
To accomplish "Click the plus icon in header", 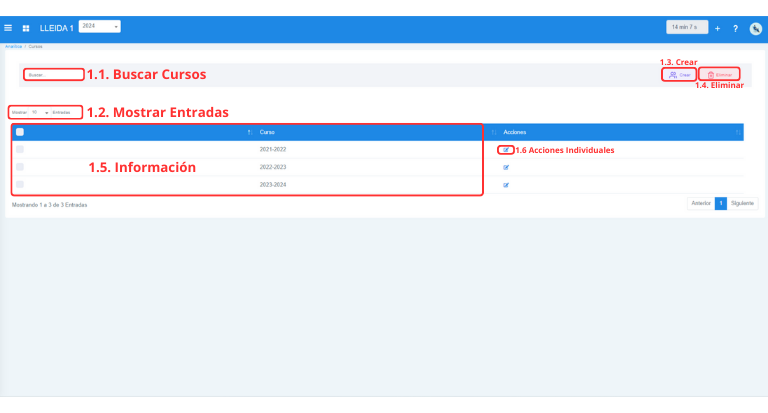I will pos(717,28).
